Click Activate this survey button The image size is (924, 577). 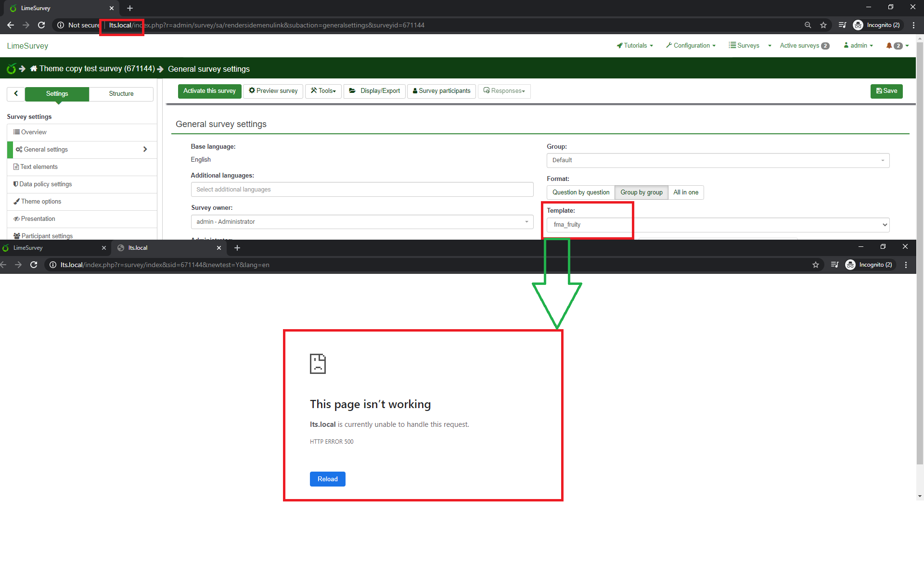209,91
